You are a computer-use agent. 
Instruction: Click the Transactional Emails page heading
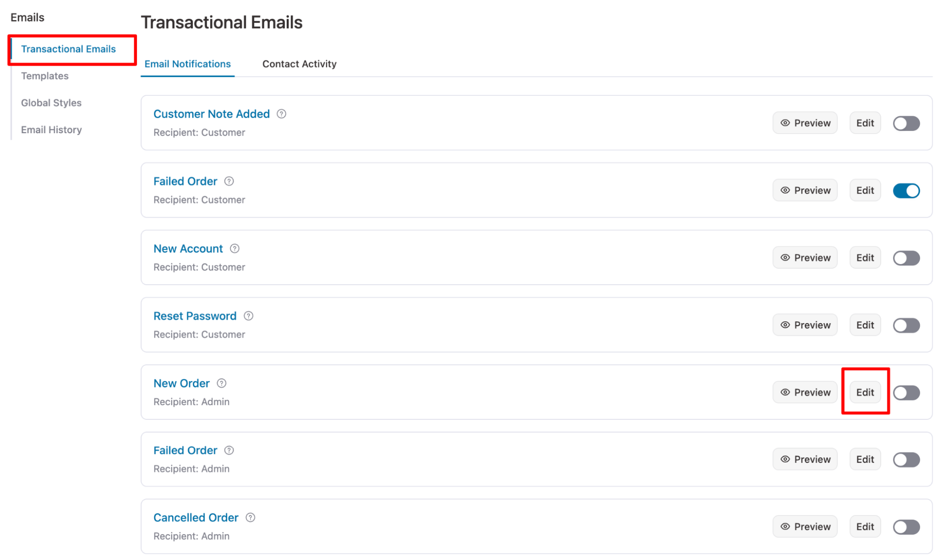[221, 23]
